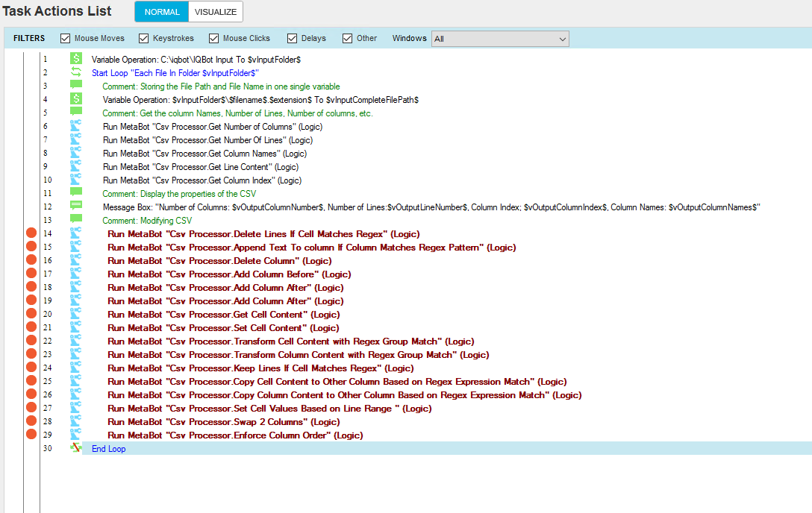Select the Append Text To column line
The width and height of the screenshot is (812, 513).
click(x=312, y=248)
